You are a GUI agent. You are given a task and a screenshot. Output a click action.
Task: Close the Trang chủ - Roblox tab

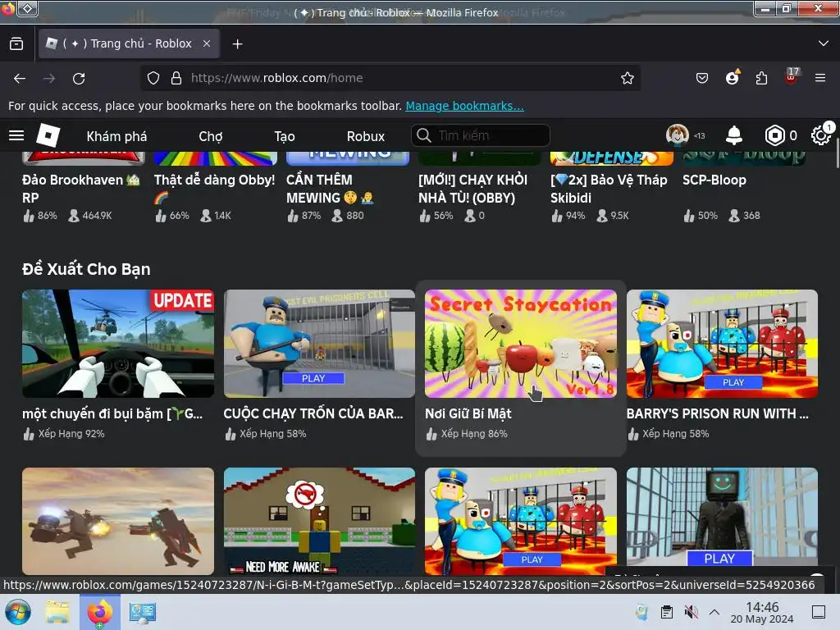207,44
